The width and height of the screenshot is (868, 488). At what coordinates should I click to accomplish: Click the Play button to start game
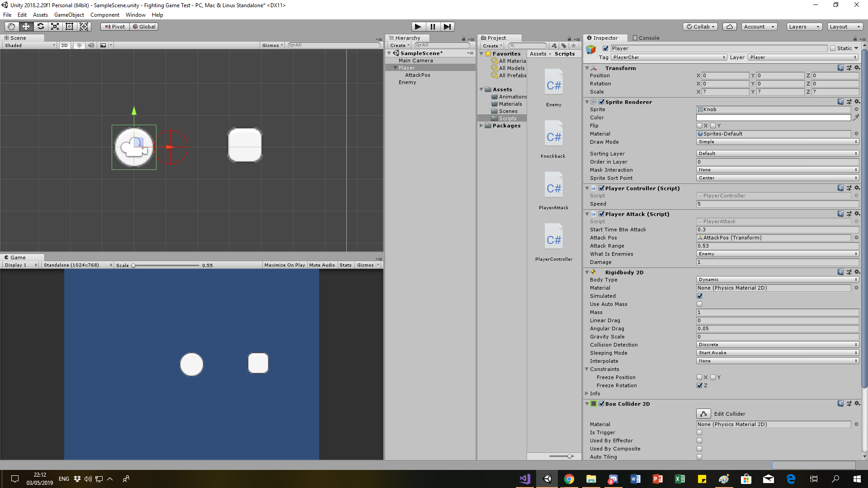tap(417, 26)
